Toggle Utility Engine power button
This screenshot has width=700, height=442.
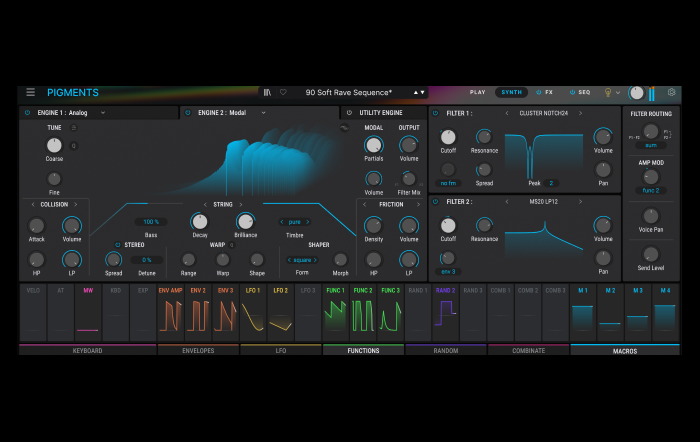(x=349, y=113)
